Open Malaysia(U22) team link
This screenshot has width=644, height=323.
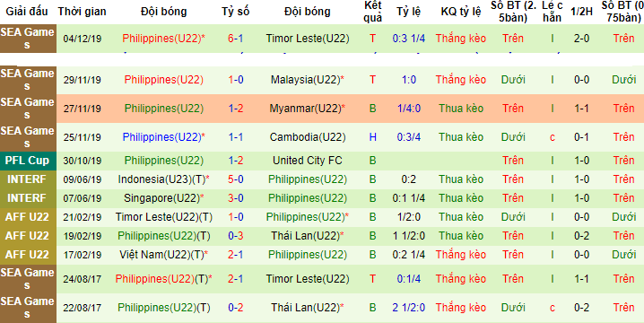point(305,80)
